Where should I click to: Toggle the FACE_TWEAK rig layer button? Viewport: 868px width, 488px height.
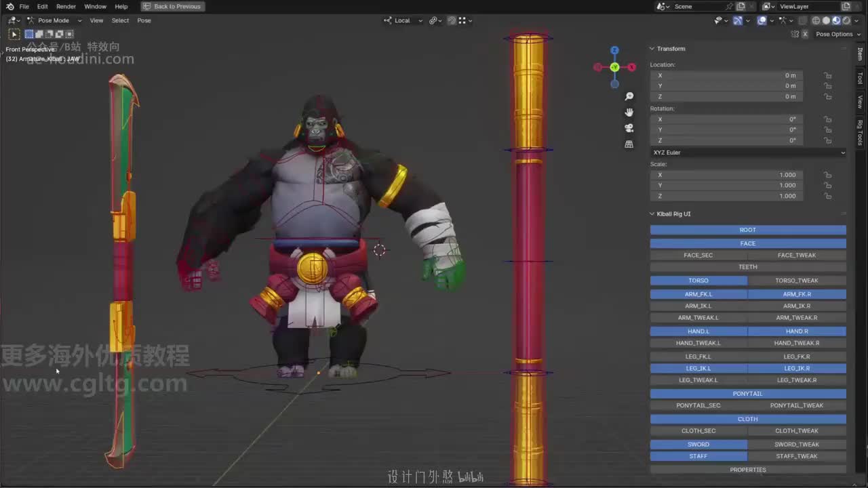pyautogui.click(x=797, y=256)
